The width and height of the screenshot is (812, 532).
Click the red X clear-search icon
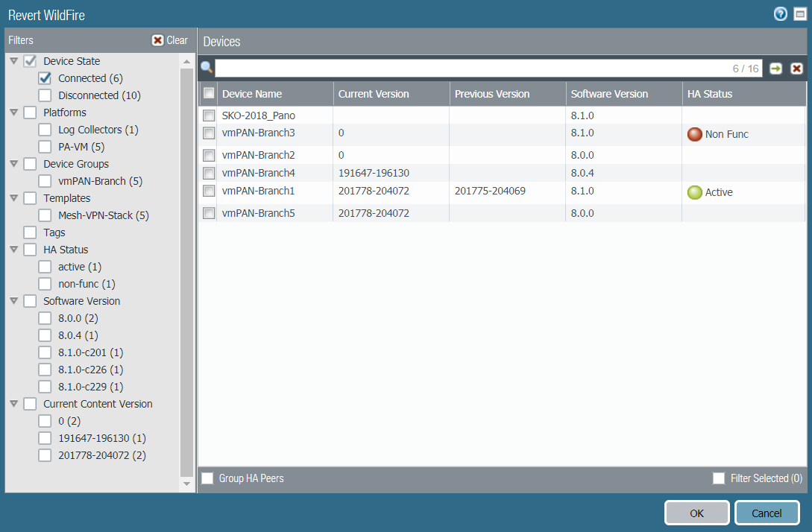(x=796, y=69)
